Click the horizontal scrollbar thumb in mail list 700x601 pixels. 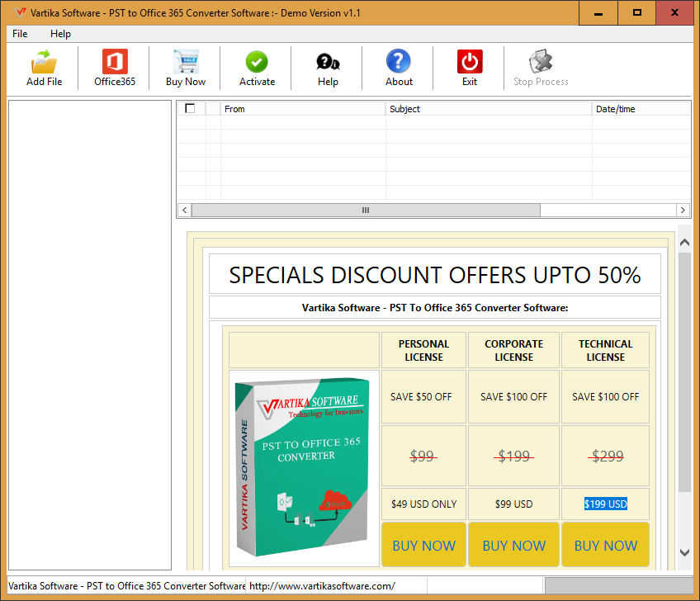tap(366, 210)
